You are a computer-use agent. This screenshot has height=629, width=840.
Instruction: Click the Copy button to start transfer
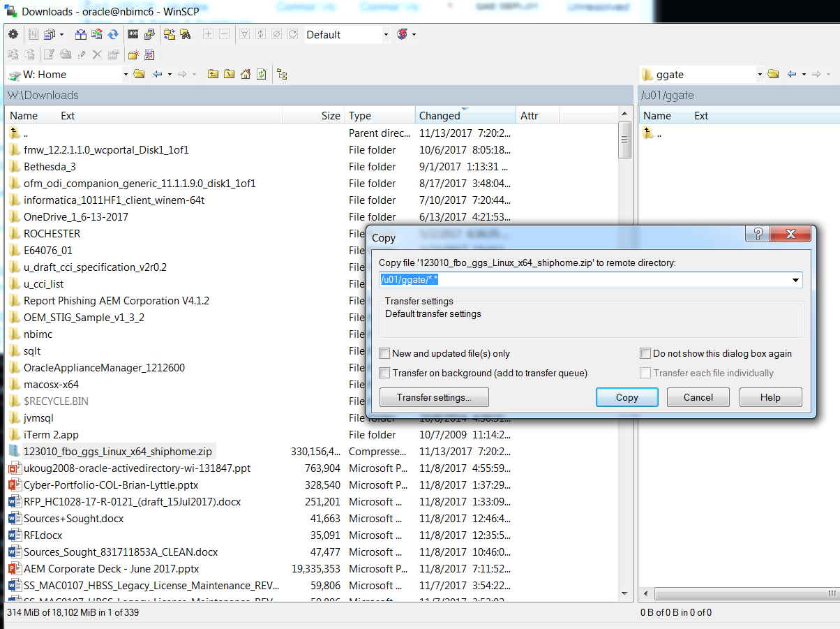pos(626,397)
